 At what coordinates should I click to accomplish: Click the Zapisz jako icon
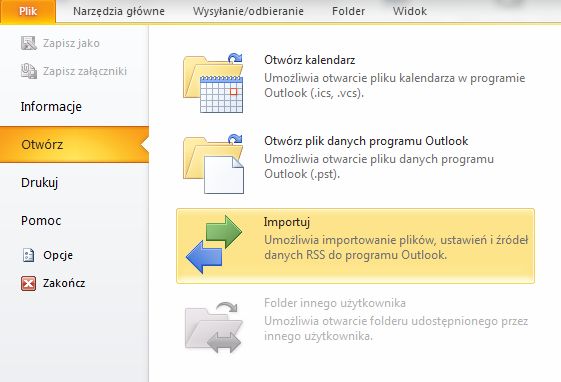tap(29, 43)
